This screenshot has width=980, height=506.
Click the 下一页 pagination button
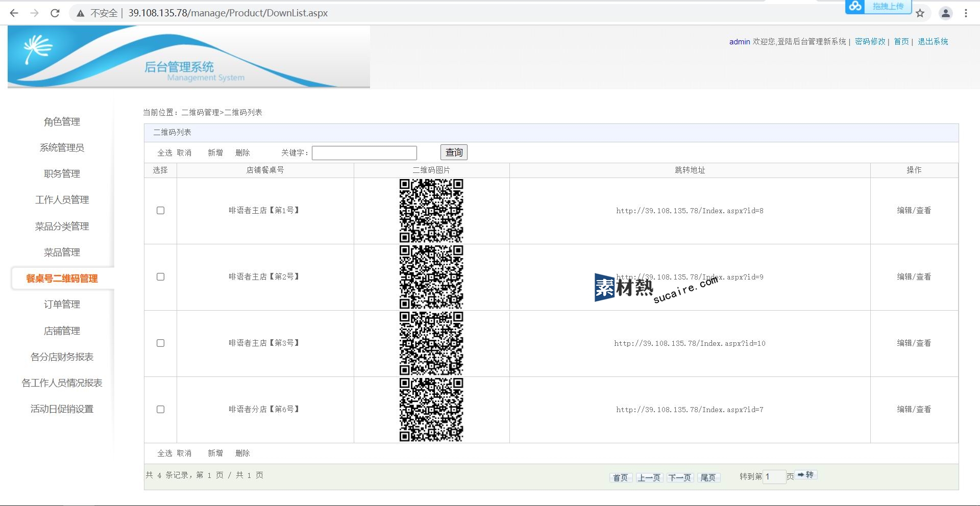(680, 477)
